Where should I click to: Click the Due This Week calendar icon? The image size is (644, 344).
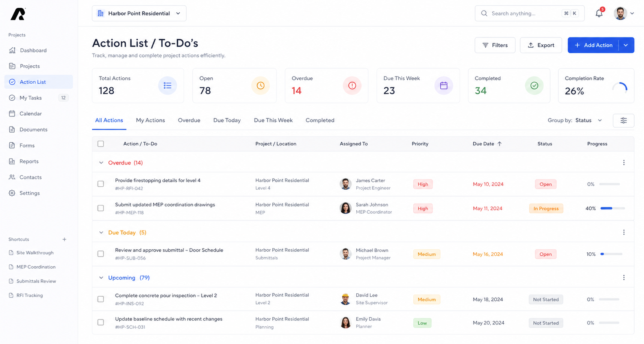(x=444, y=86)
